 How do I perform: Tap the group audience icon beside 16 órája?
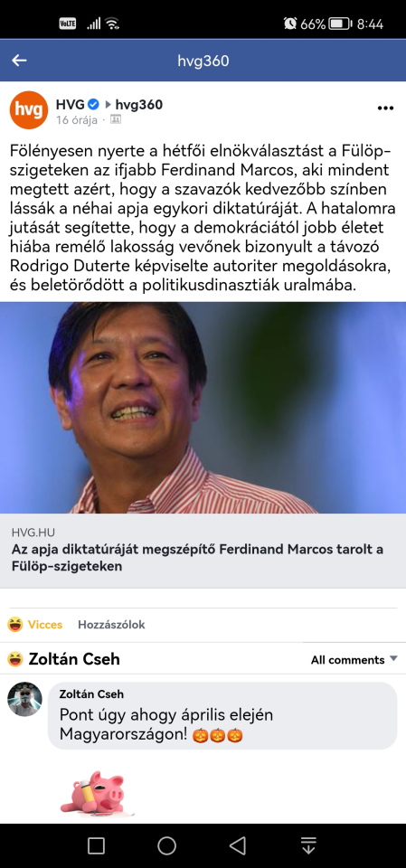tap(116, 119)
